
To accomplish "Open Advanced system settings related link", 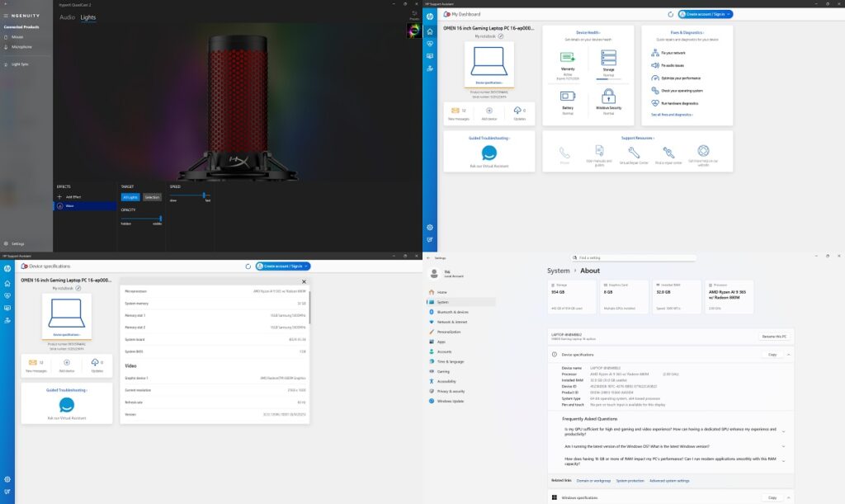I will tap(669, 480).
